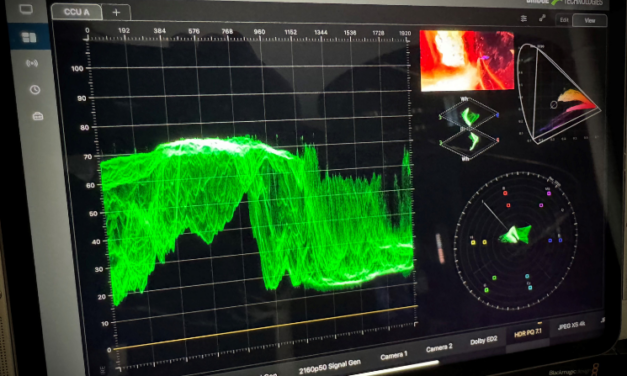This screenshot has height=376, width=627.
Task: Select the 2160p50 Signal Gen source
Action: pos(330,366)
